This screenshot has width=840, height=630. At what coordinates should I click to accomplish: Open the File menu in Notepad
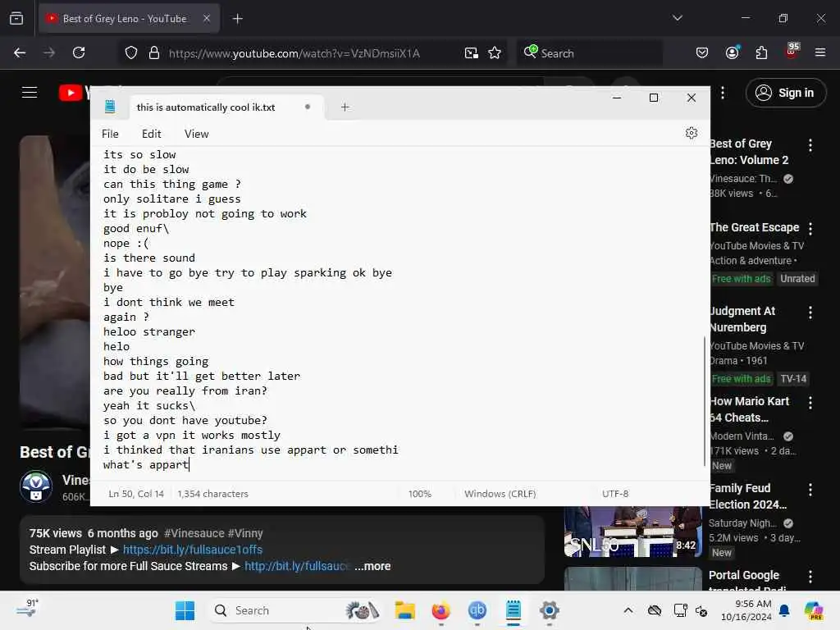pos(110,134)
